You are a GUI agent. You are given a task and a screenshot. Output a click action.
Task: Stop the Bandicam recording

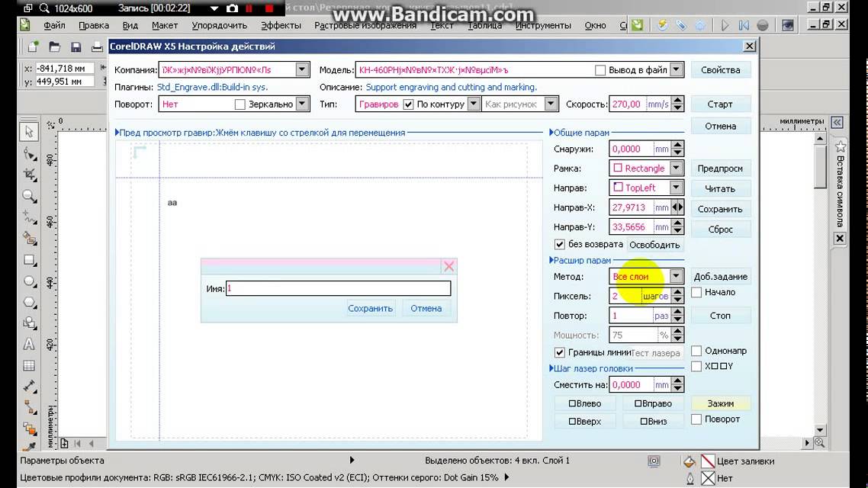269,8
